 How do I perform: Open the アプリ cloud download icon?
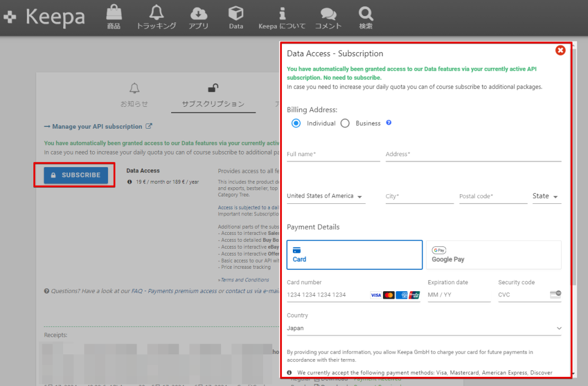pyautogui.click(x=198, y=14)
